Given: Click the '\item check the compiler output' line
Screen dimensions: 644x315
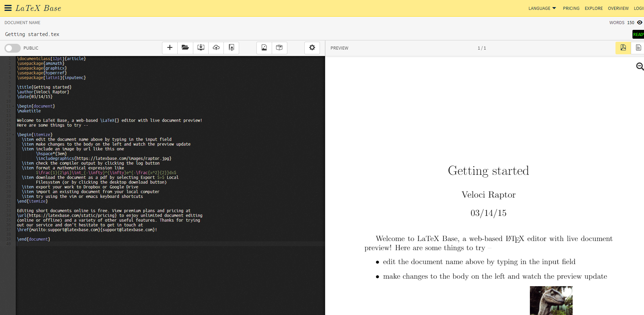Looking at the screenshot, I should click(91, 163).
